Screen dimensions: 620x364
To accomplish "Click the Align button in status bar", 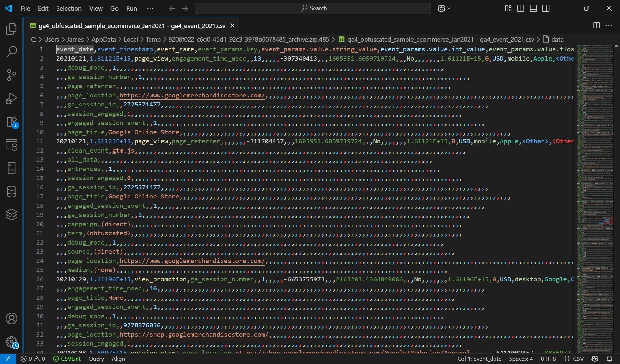I will click(x=118, y=359).
